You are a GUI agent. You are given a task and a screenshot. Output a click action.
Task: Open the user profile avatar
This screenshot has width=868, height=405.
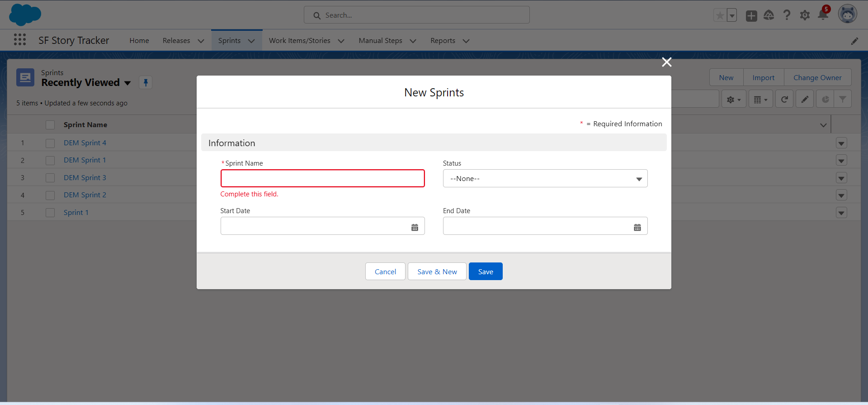[848, 14]
